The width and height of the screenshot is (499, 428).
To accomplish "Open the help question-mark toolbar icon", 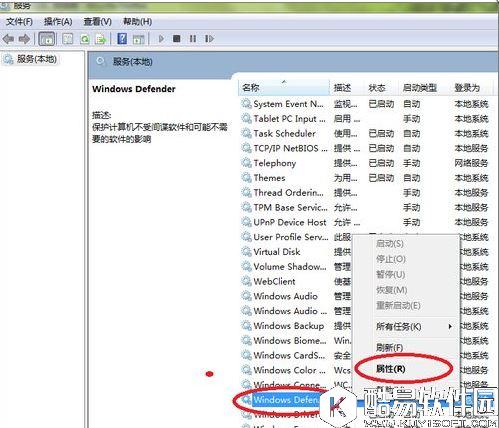I will point(122,39).
